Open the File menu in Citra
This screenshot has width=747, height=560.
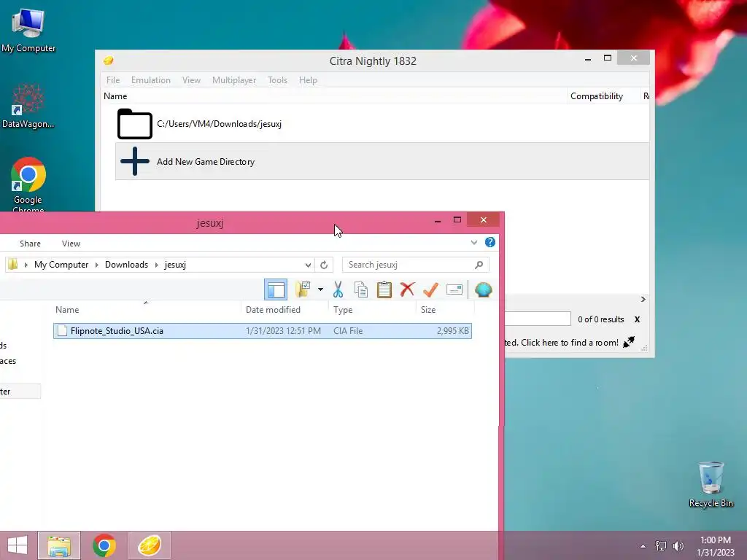[x=113, y=80]
